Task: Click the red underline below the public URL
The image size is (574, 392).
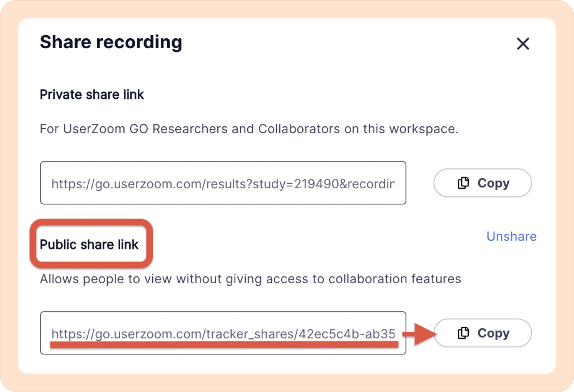Action: (224, 345)
